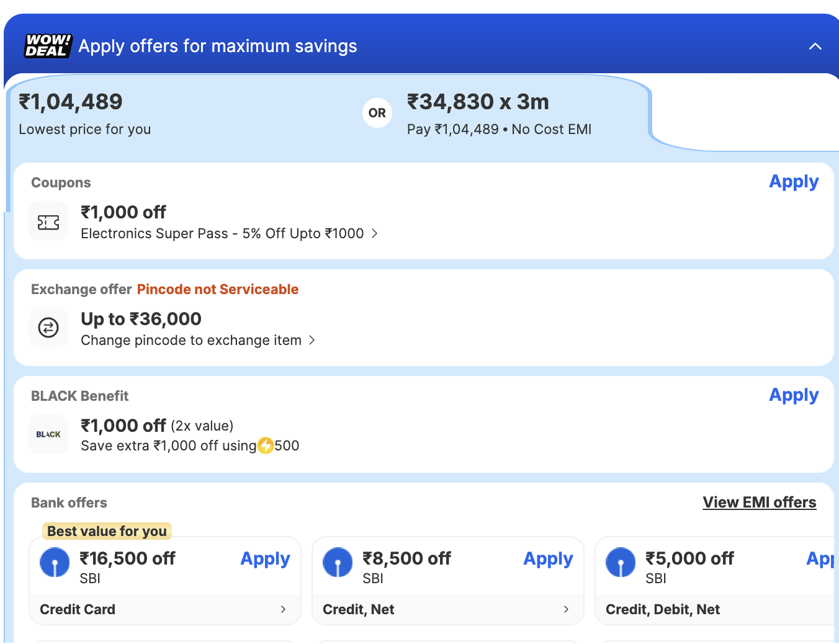Screen dimensions: 839x644
Task: Click SBI logo on ₹16,500 off offer
Action: [55, 563]
